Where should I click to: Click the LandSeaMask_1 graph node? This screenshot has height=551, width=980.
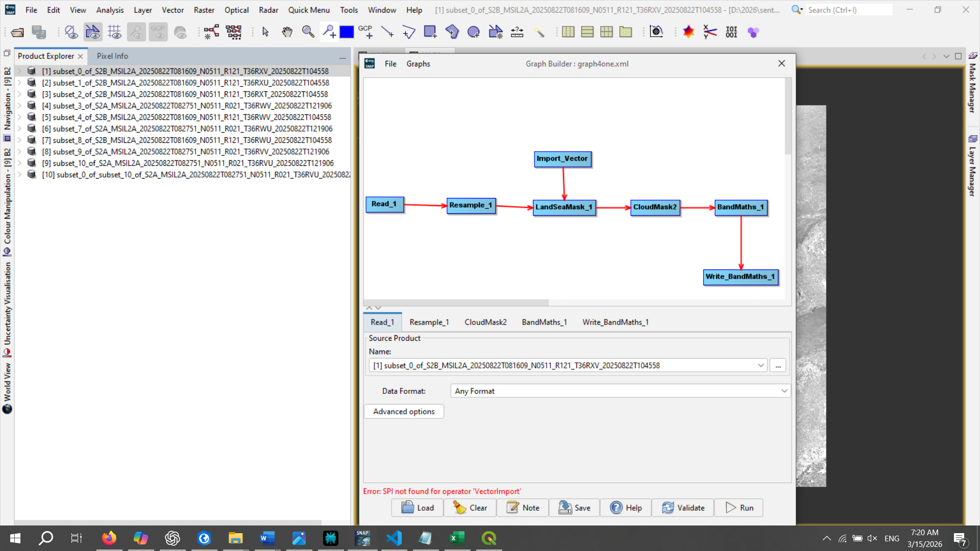(563, 207)
